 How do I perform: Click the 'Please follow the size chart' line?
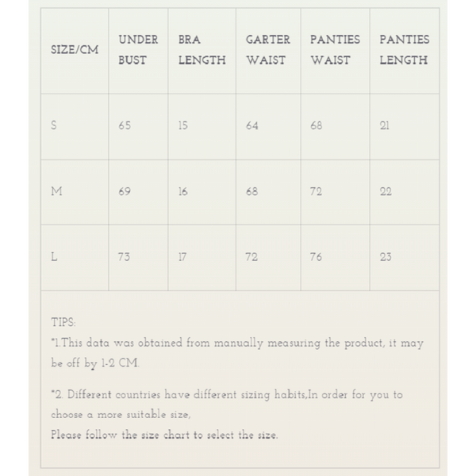point(164,435)
